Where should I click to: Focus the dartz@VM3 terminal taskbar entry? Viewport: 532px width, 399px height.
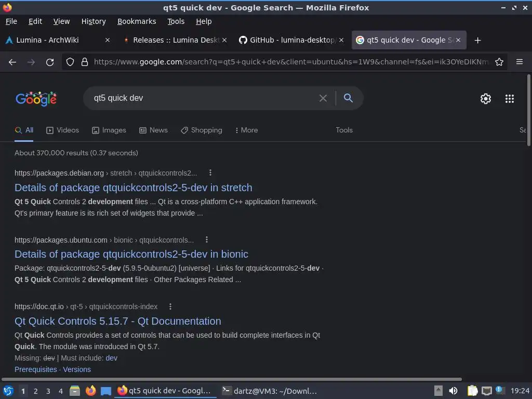270,391
